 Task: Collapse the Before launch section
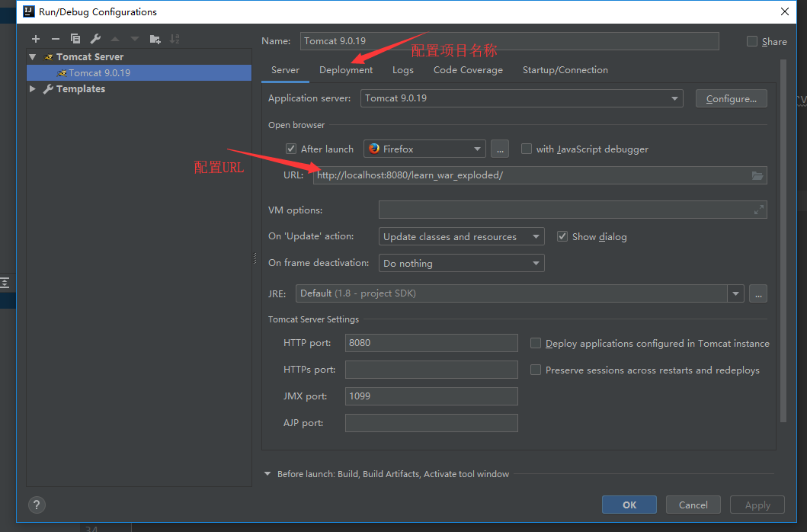(267, 474)
